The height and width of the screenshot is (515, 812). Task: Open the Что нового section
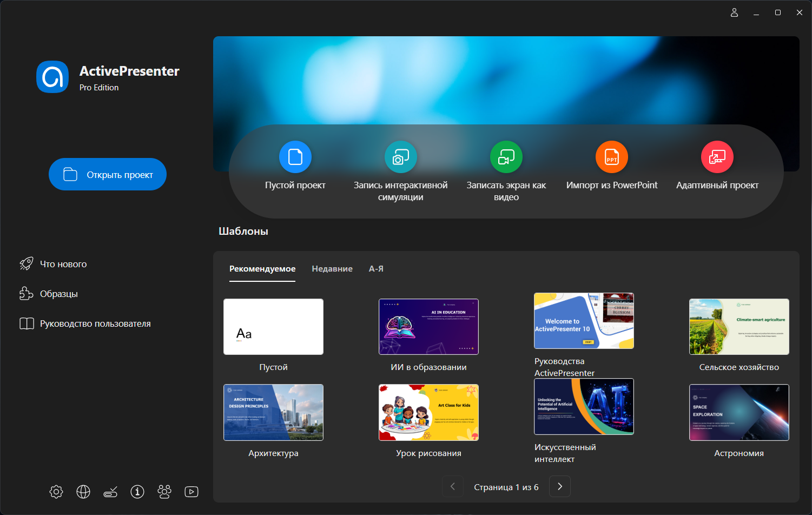coord(53,264)
